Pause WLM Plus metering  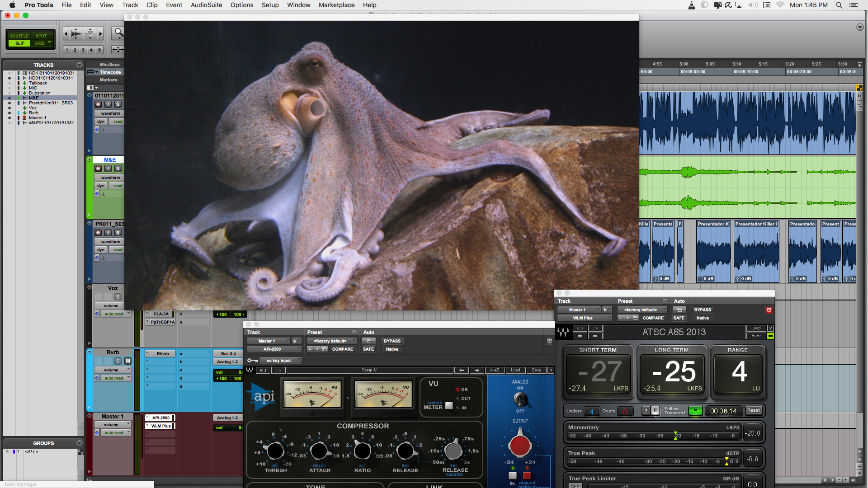(x=655, y=411)
